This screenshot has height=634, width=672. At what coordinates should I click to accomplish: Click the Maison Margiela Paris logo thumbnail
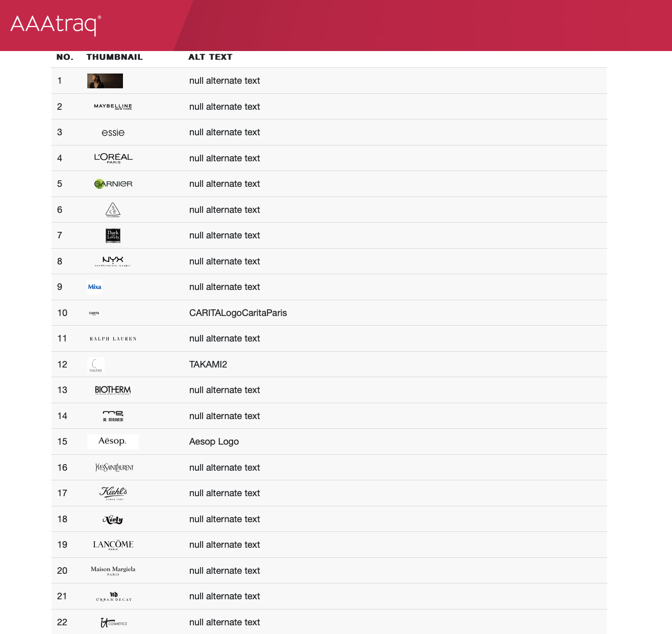coord(113,571)
